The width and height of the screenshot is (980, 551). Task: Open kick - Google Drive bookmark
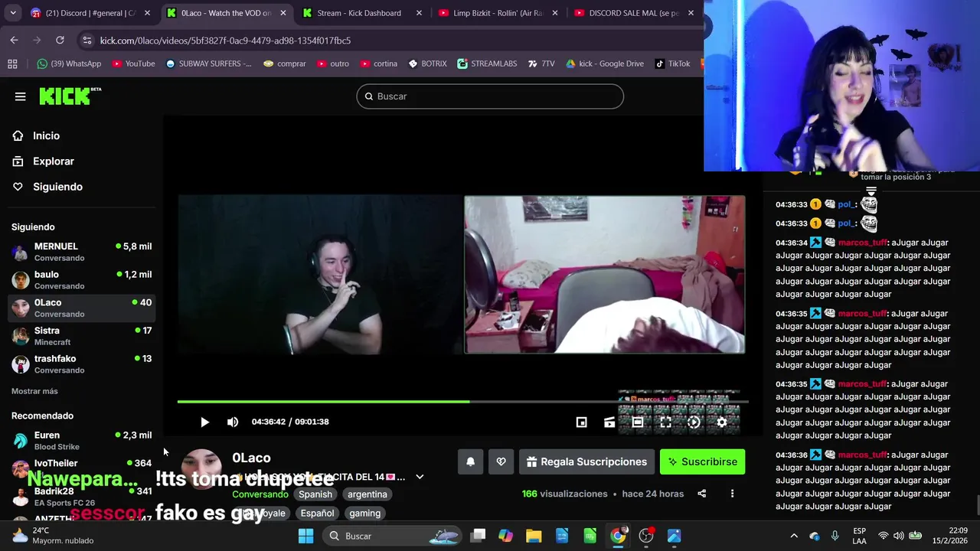point(604,64)
